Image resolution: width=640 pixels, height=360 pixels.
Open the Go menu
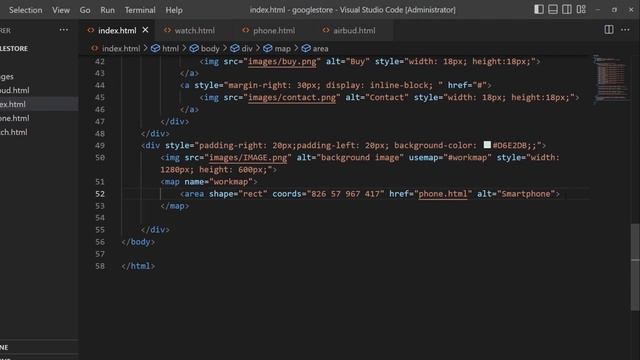click(x=85, y=10)
